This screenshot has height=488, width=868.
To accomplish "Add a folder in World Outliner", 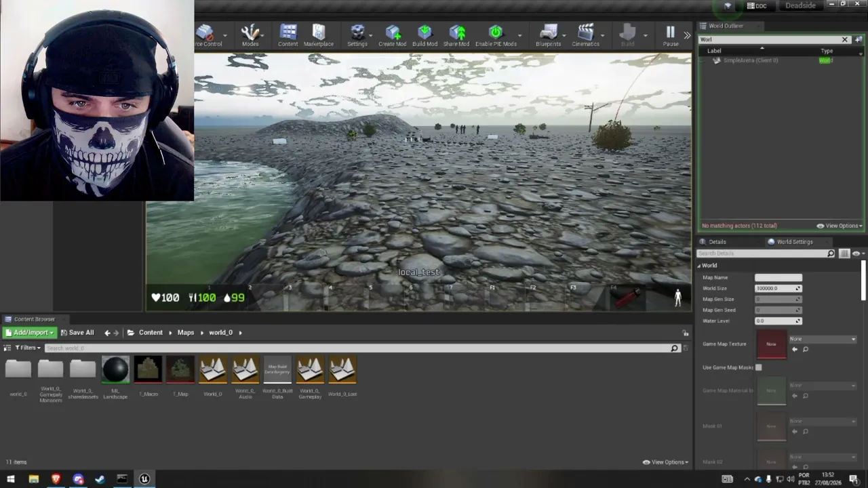I will click(x=859, y=39).
